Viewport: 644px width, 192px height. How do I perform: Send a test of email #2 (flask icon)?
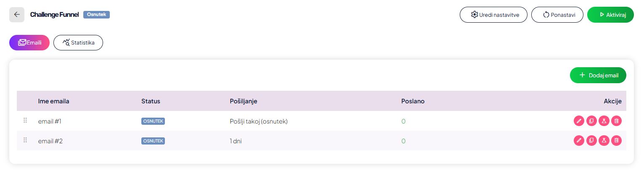point(604,140)
